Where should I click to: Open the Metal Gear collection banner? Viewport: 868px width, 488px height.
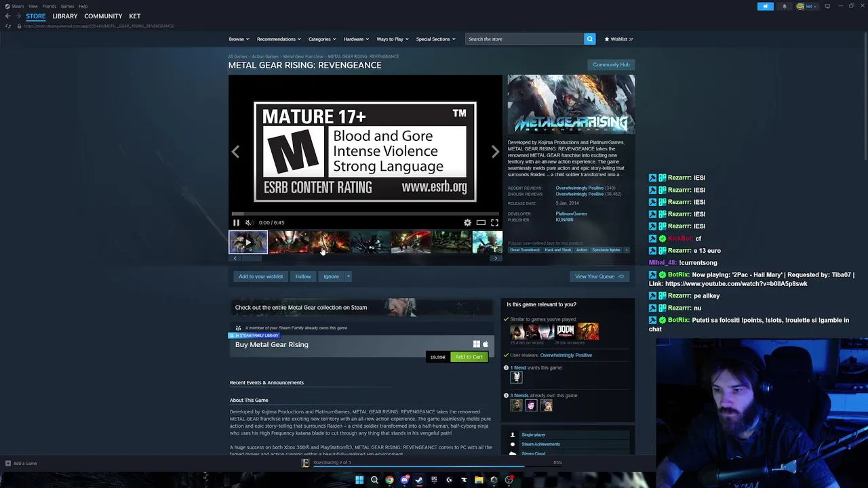tap(363, 307)
